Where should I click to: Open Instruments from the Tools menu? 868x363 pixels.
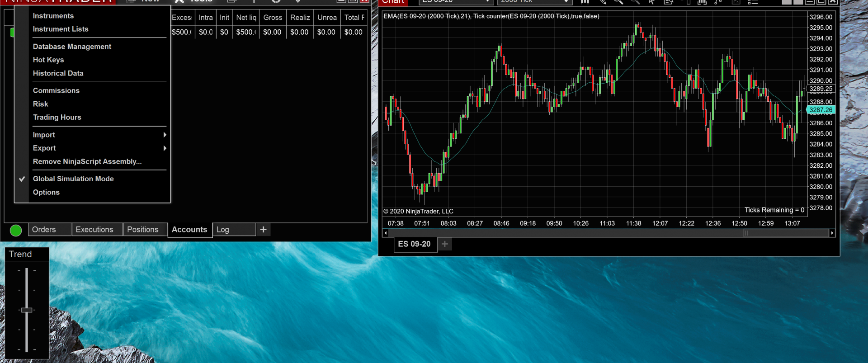(x=53, y=16)
